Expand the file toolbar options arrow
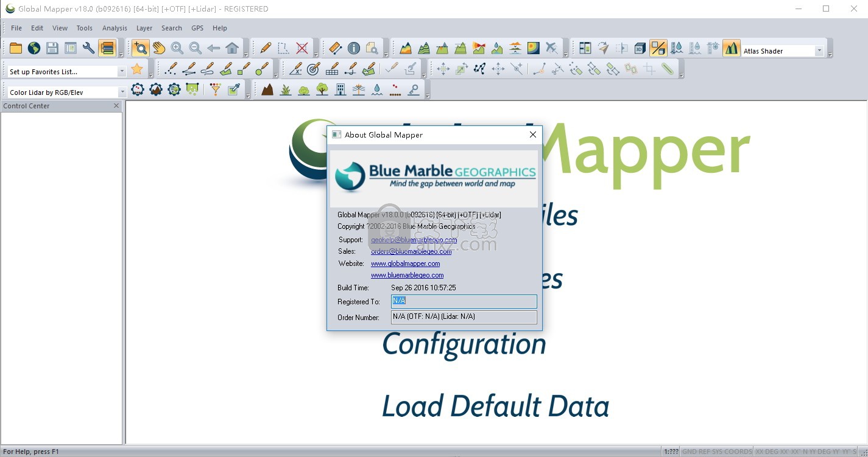 point(122,54)
